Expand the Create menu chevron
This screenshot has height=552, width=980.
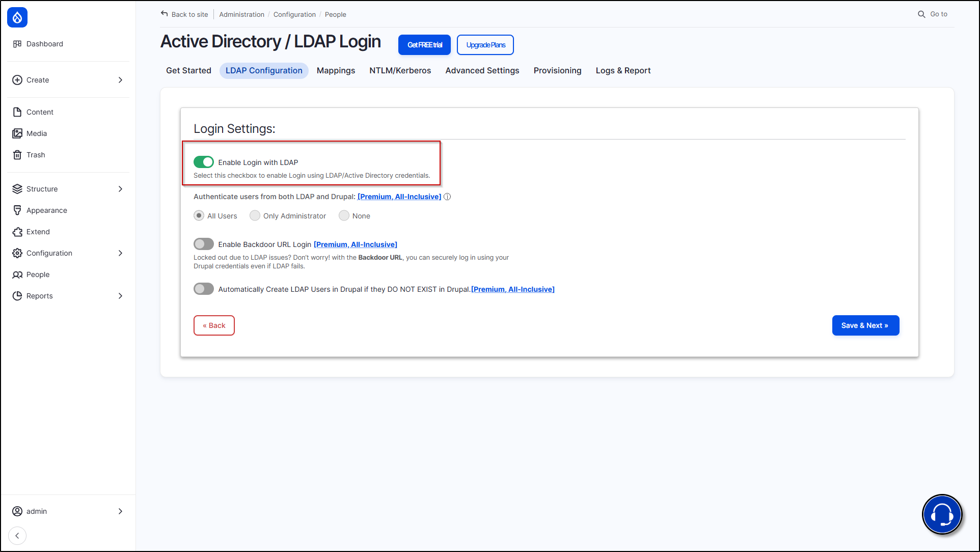pyautogui.click(x=120, y=80)
